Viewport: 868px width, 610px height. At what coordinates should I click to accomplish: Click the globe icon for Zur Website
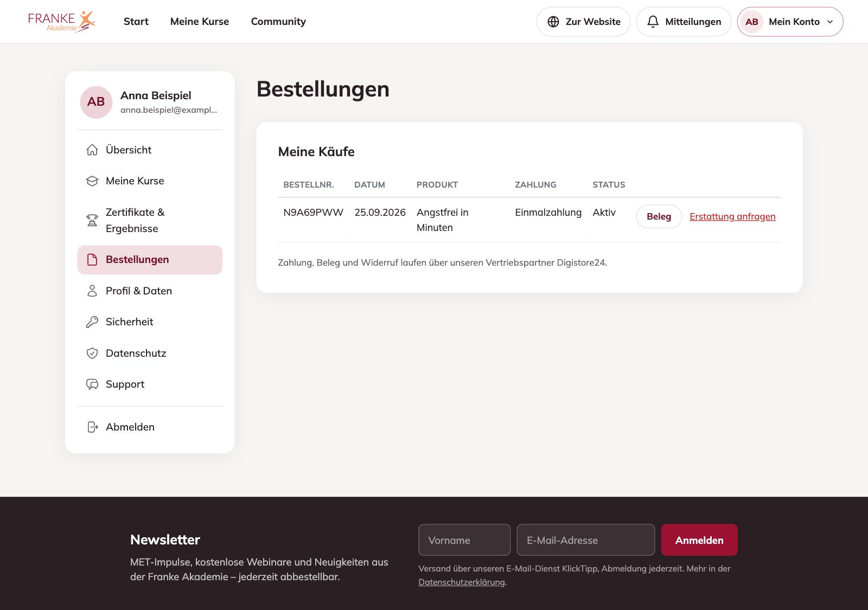coord(553,22)
